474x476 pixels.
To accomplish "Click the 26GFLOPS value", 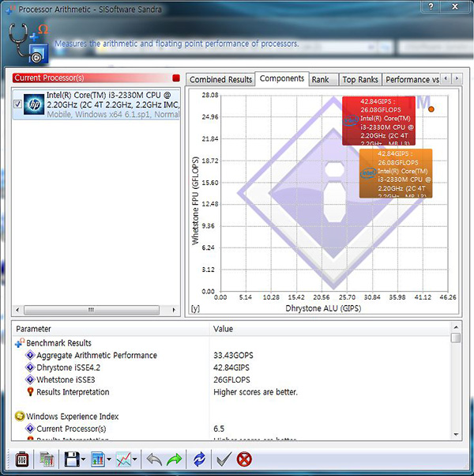I will pyautogui.click(x=231, y=380).
